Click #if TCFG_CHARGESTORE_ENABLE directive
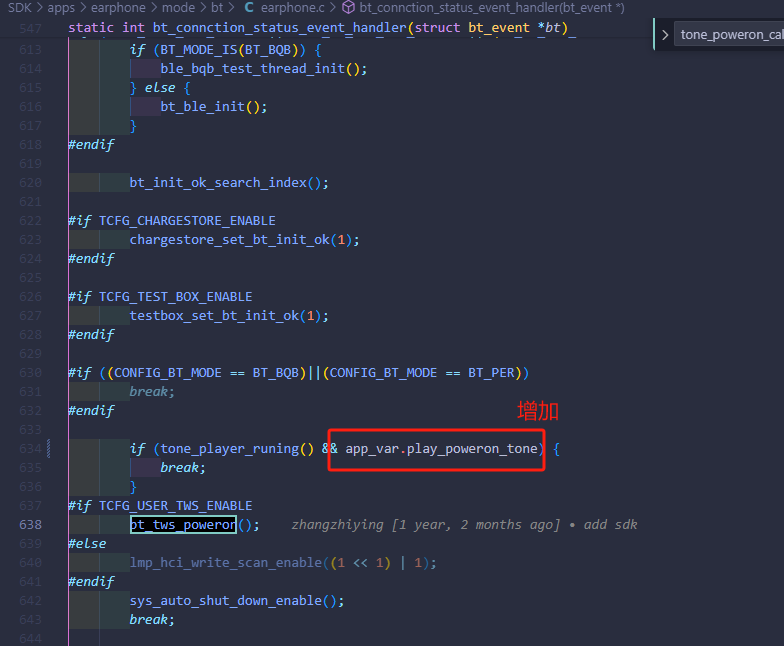784x646 pixels. coord(172,220)
